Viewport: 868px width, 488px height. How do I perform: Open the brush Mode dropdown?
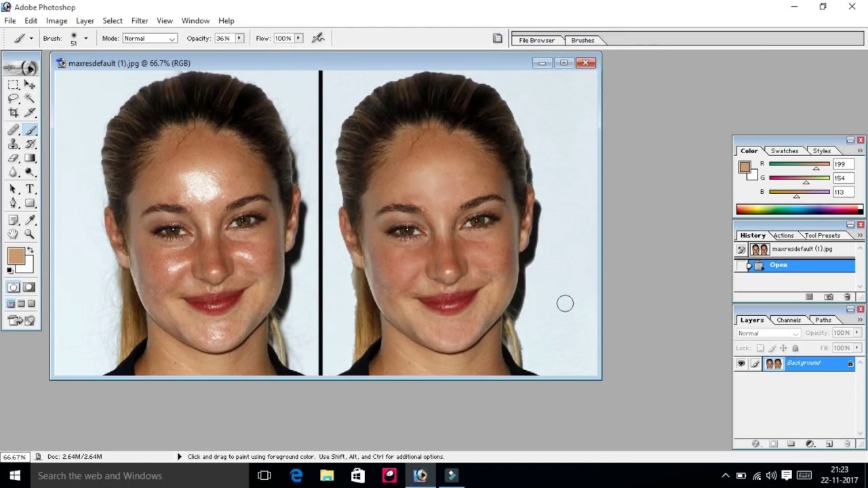pos(150,39)
